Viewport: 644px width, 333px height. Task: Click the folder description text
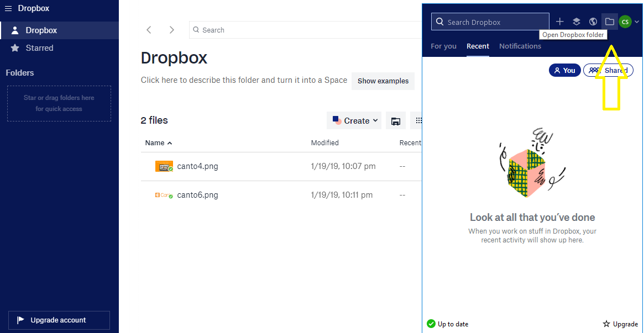coord(244,80)
